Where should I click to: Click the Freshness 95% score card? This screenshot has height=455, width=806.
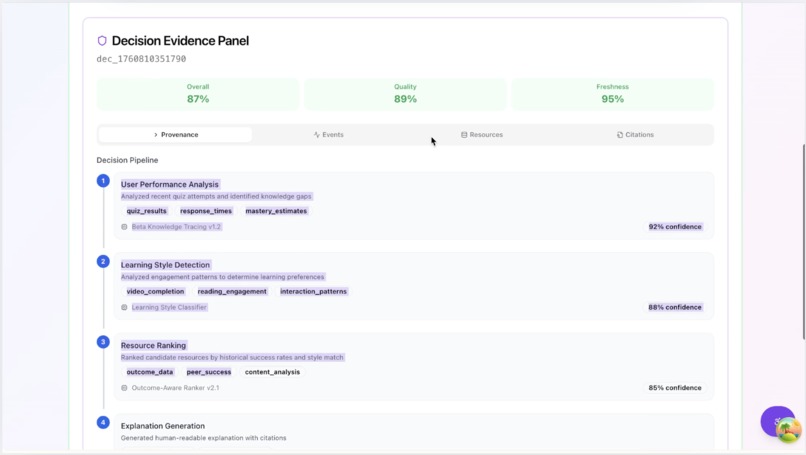613,94
